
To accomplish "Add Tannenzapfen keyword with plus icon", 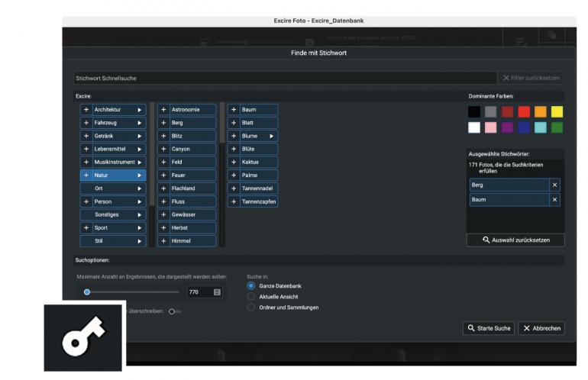I will 234,201.
